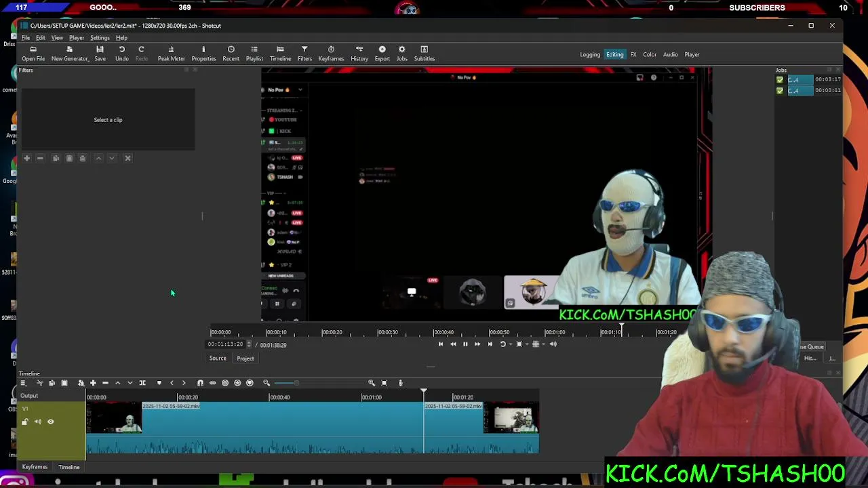The width and height of the screenshot is (868, 488).
Task: Undo the last action
Action: click(122, 54)
